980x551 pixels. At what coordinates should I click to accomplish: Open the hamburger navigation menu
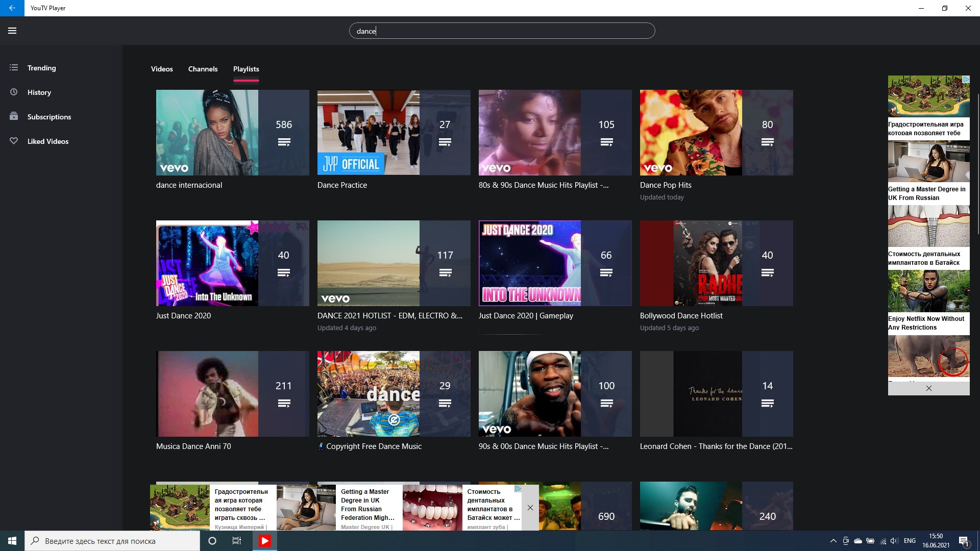[x=12, y=31]
